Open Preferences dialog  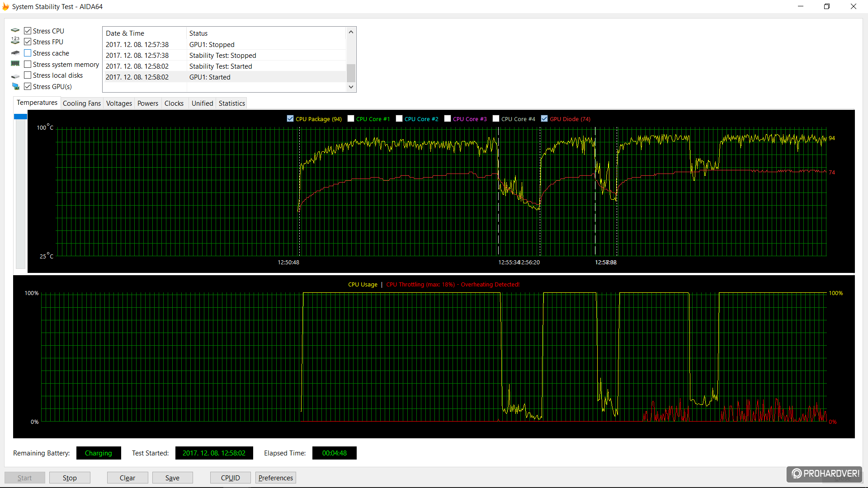pos(276,478)
